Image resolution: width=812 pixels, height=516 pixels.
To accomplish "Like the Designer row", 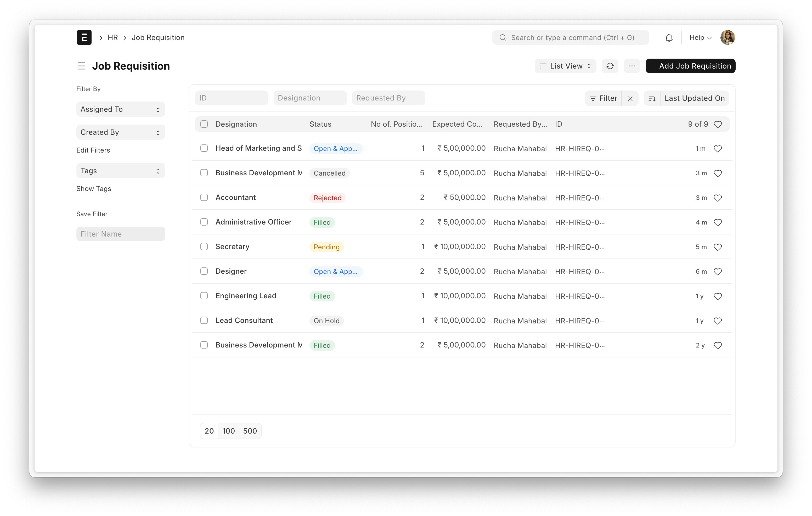I will point(718,272).
